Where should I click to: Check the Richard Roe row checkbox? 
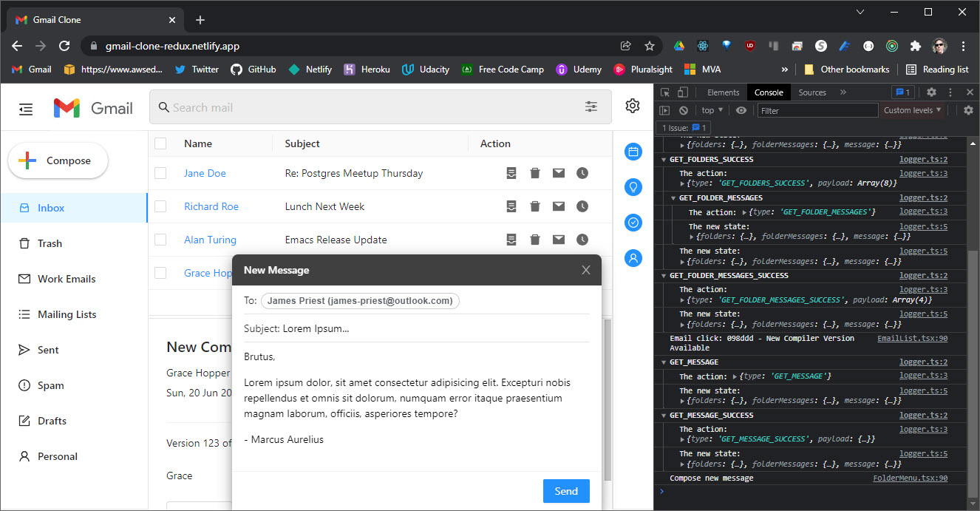(160, 206)
